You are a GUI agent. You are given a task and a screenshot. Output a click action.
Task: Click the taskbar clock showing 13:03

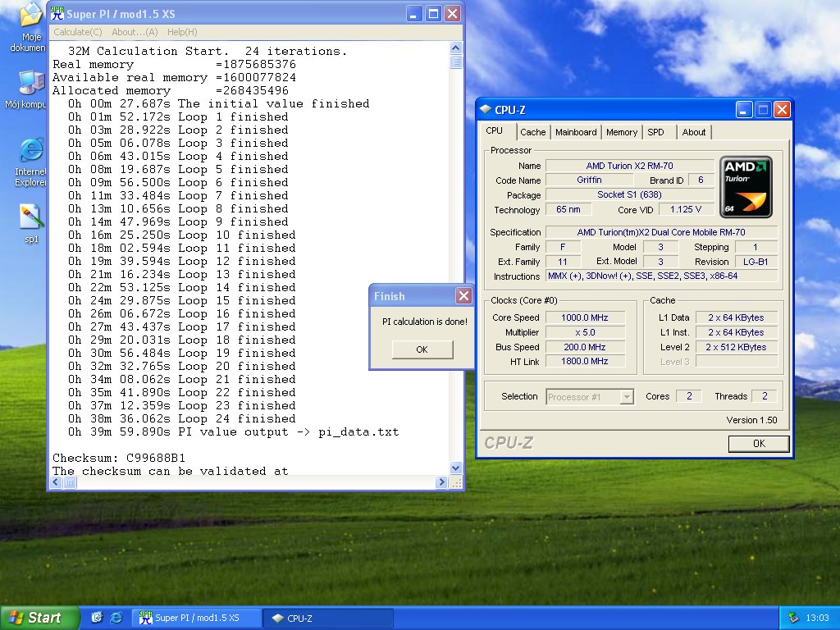[817, 618]
